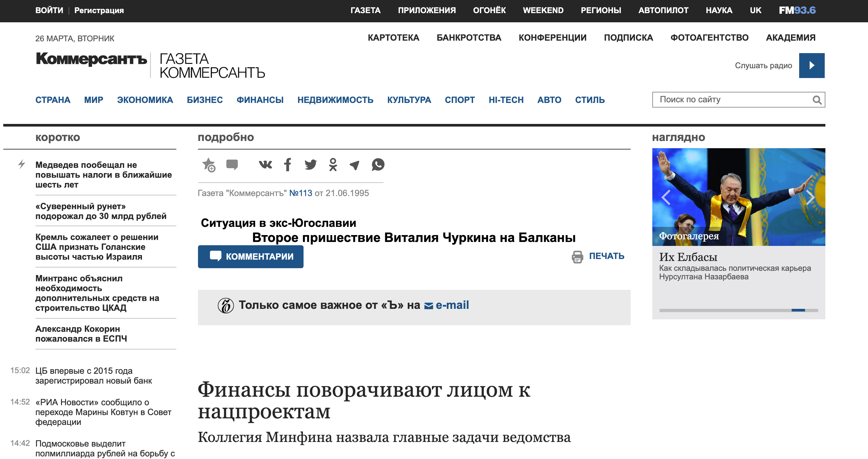Add article to favorites star icon
This screenshot has width=868, height=459.
pos(208,165)
